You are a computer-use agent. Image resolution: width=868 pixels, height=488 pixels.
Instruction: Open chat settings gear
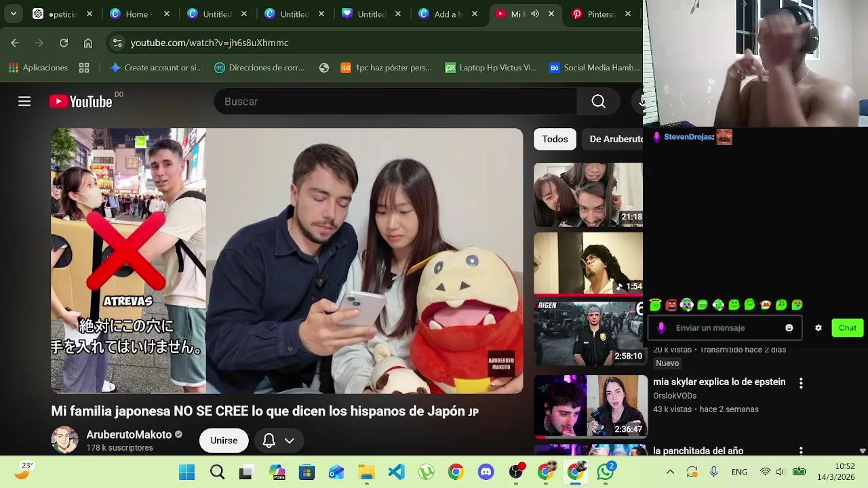point(818,328)
